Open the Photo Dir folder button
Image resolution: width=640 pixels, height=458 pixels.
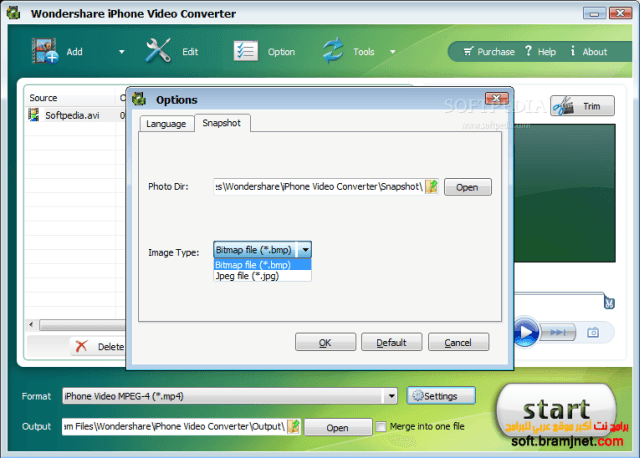[x=467, y=187]
